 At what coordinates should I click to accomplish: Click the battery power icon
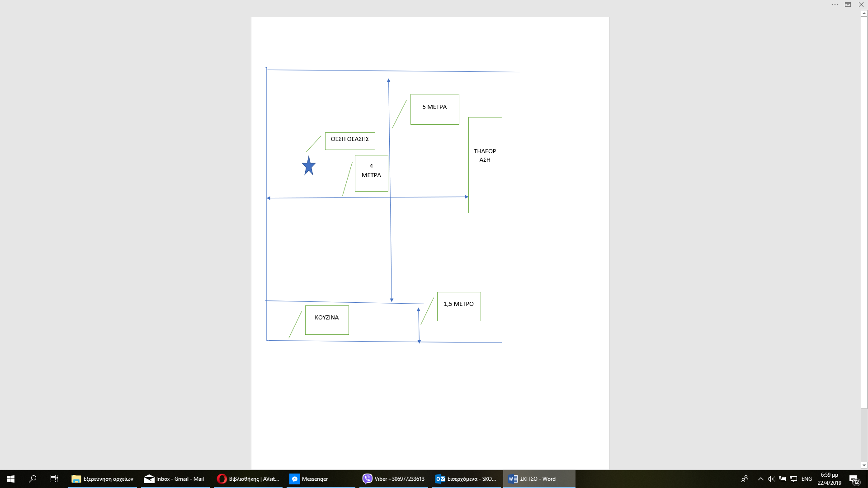(x=782, y=479)
